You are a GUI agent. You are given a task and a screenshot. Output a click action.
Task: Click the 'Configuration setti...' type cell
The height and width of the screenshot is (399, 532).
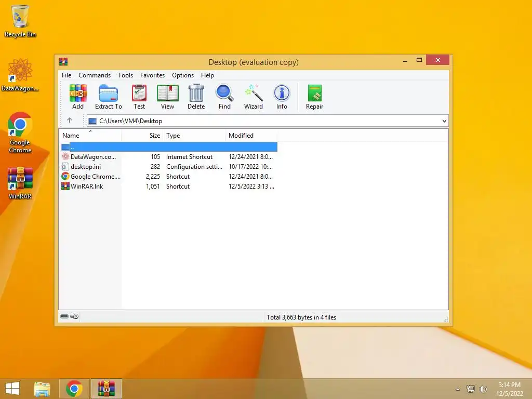[x=194, y=167]
